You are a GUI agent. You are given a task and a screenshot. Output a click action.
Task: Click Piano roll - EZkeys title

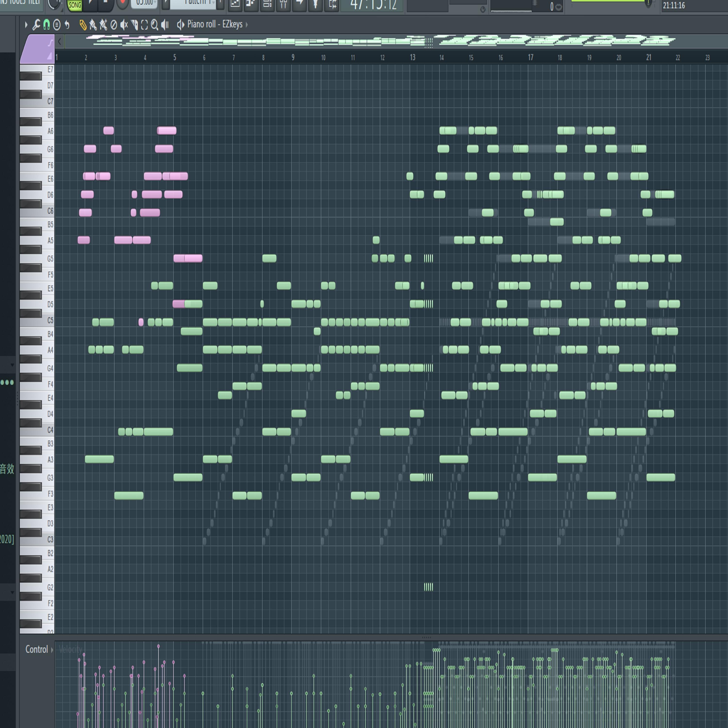tap(215, 25)
